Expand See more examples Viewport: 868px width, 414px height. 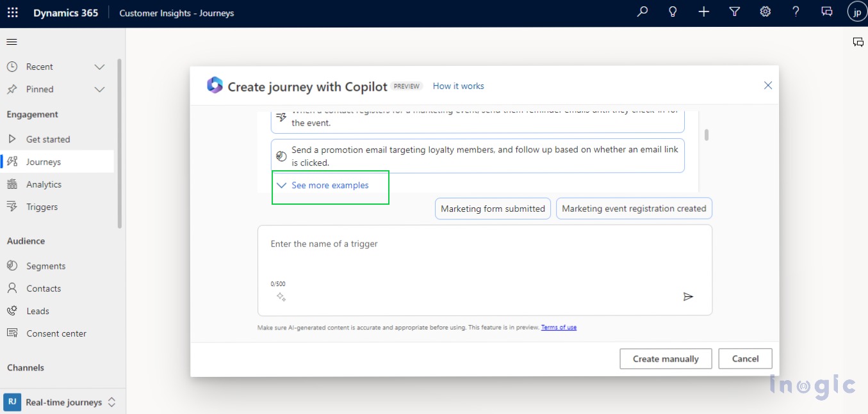point(323,186)
